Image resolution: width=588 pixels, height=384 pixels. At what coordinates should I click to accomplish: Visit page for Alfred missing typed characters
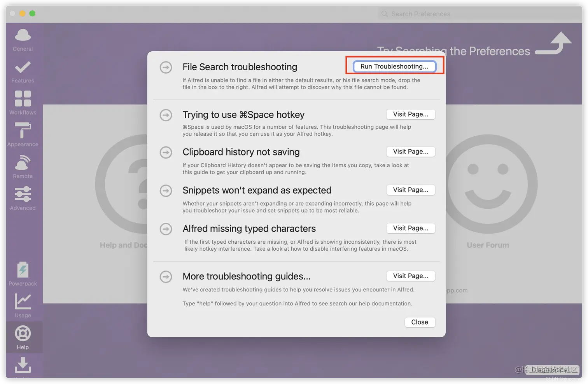[411, 228]
